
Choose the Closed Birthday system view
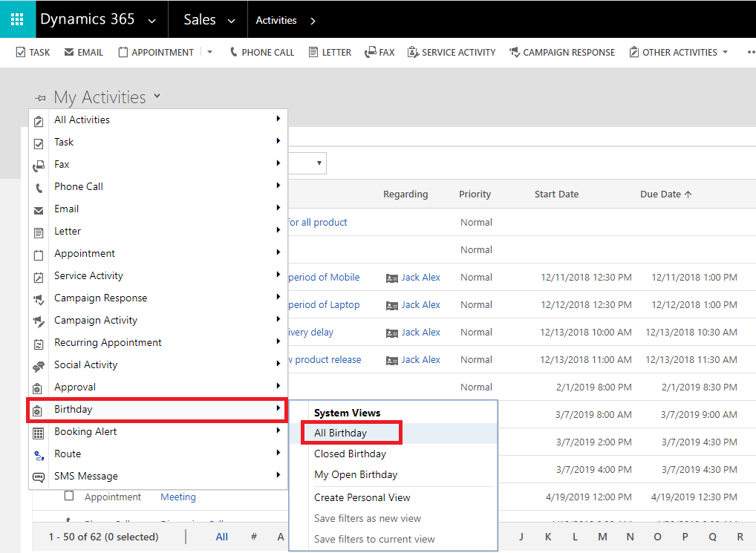coord(350,454)
